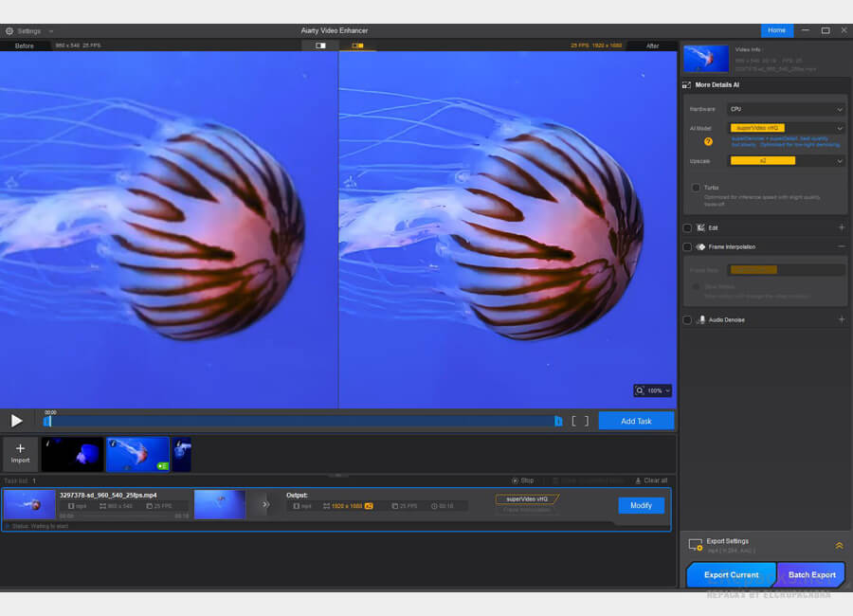Open the Settings gear menu
The height and width of the screenshot is (616, 853).
[x=9, y=30]
